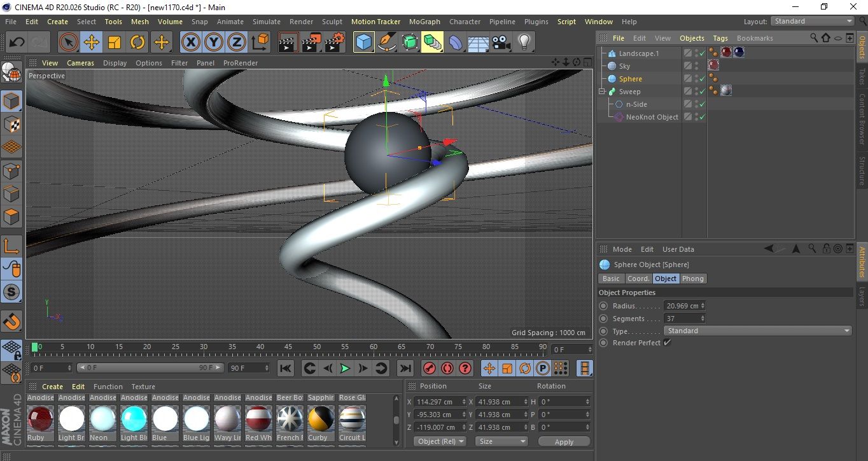This screenshot has width=868, height=461.
Task: Open the Objects manager Tags menu
Action: 720,38
